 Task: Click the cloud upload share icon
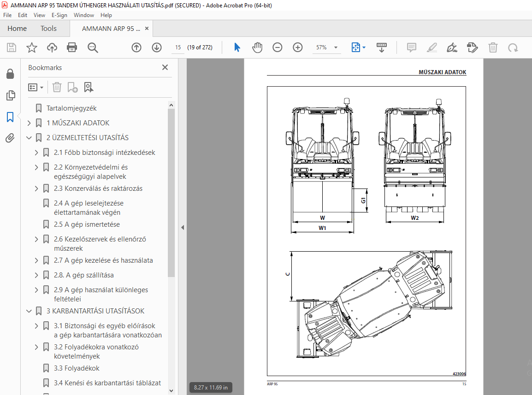coord(52,47)
